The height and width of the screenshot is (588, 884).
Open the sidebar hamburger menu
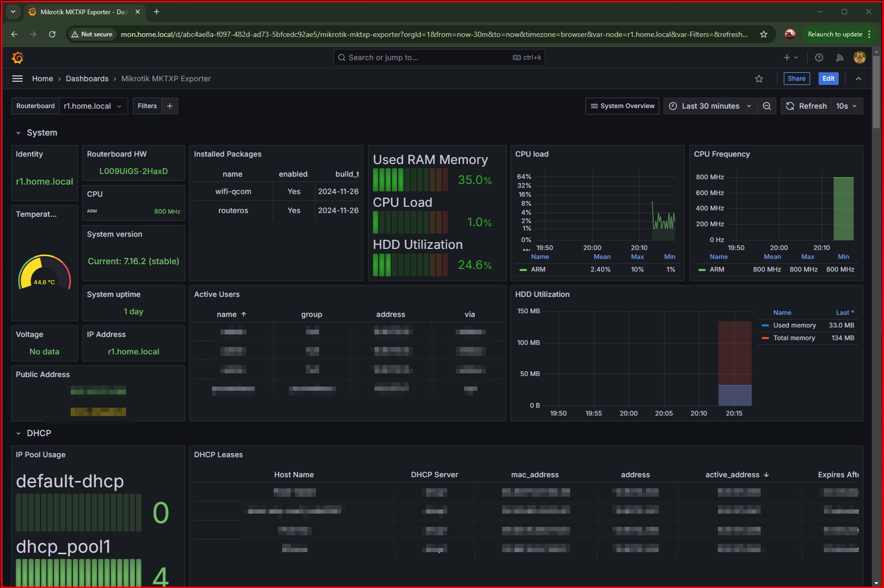pos(17,79)
